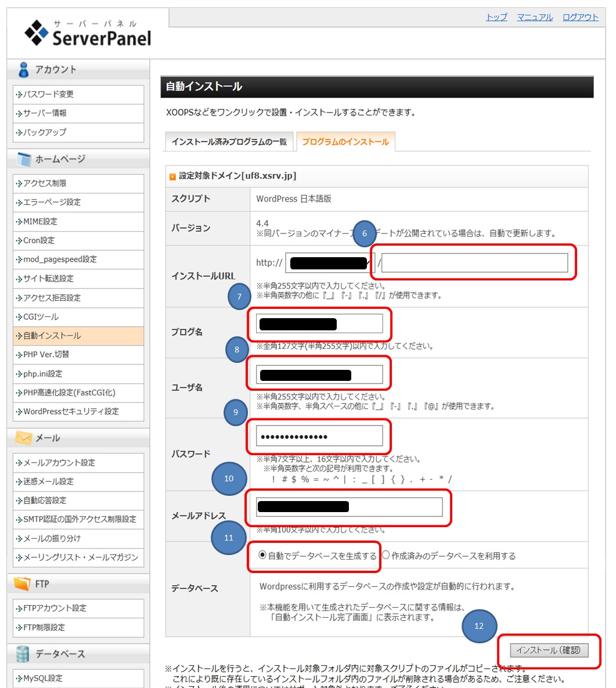Click the データベース section database icon

point(23,654)
